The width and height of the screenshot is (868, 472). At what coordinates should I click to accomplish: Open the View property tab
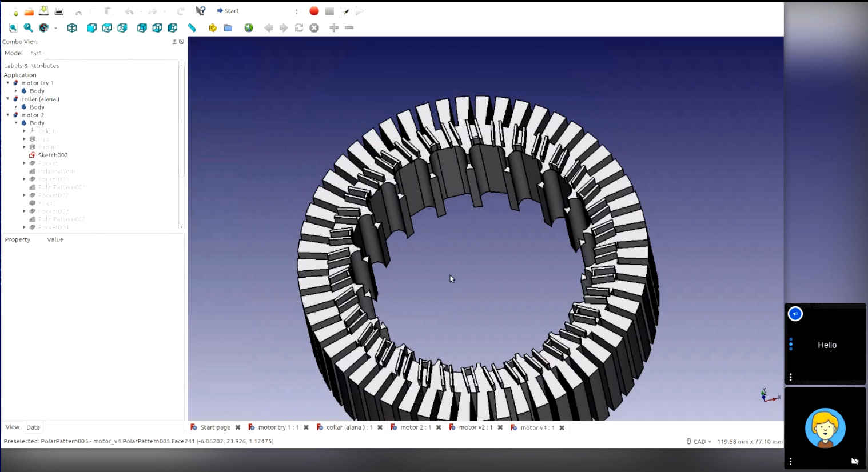[12, 427]
